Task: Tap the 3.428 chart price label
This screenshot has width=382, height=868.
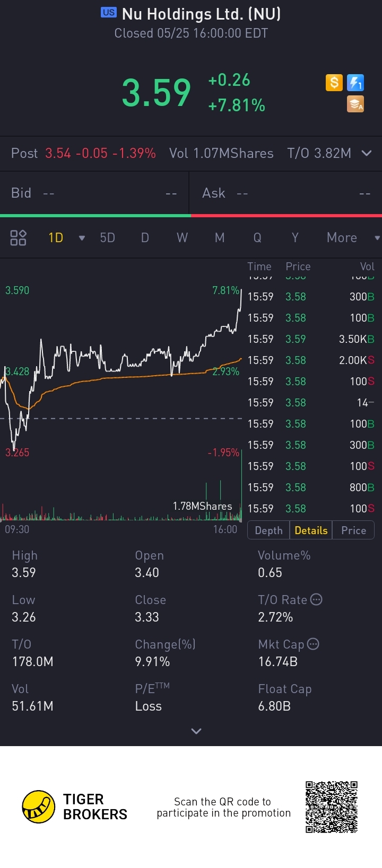Action: [x=17, y=371]
